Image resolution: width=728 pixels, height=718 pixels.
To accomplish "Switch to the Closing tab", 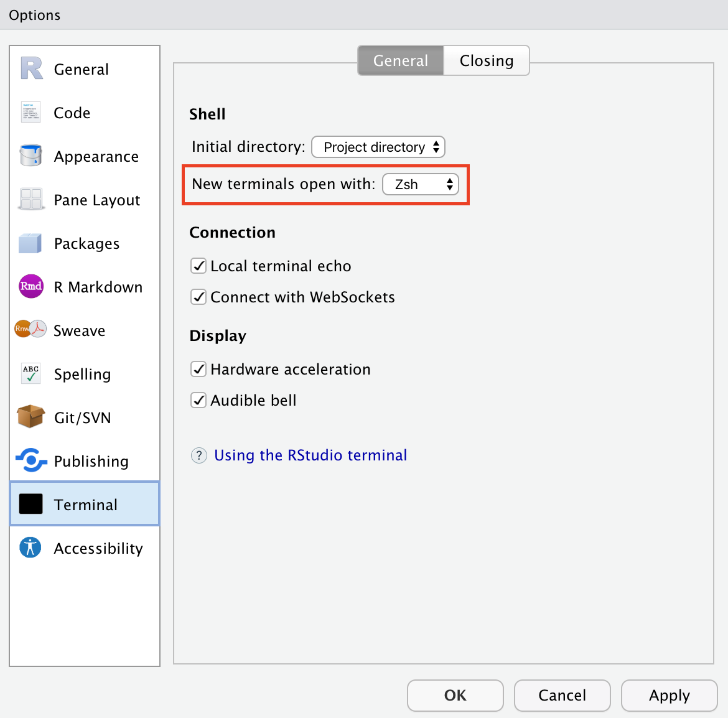I will coord(486,60).
